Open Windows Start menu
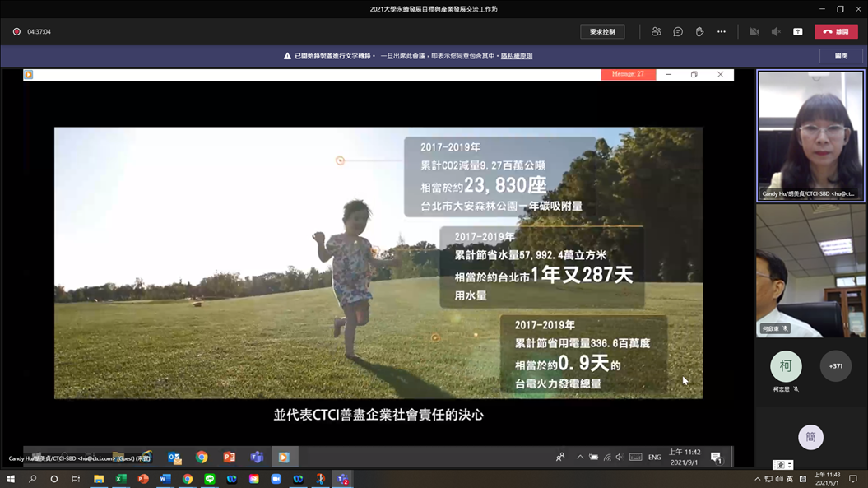 pos(11,479)
